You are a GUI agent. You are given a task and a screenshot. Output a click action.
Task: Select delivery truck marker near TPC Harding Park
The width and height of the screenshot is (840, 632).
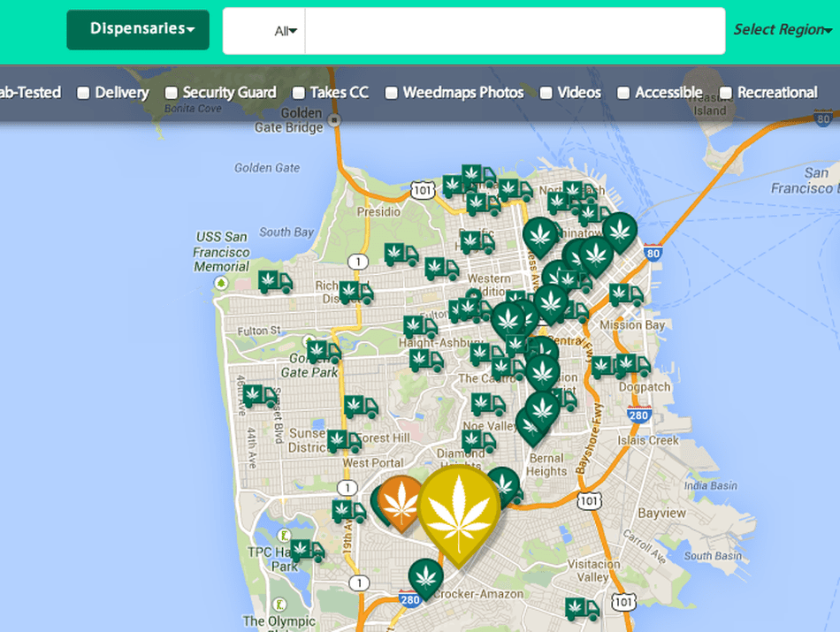click(x=307, y=551)
